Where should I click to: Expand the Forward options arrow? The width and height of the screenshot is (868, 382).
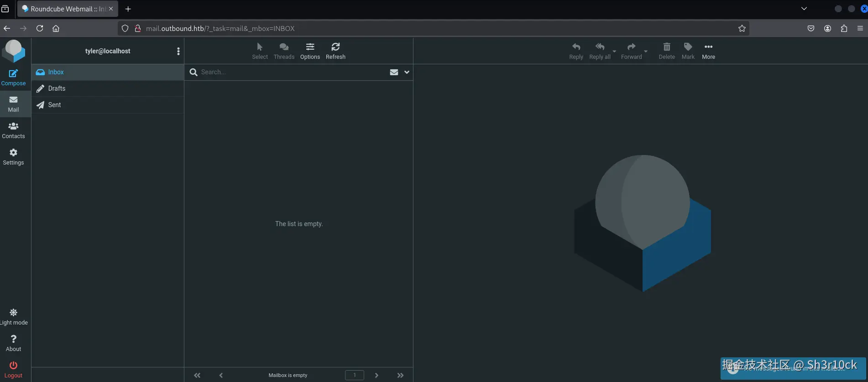pyautogui.click(x=646, y=51)
